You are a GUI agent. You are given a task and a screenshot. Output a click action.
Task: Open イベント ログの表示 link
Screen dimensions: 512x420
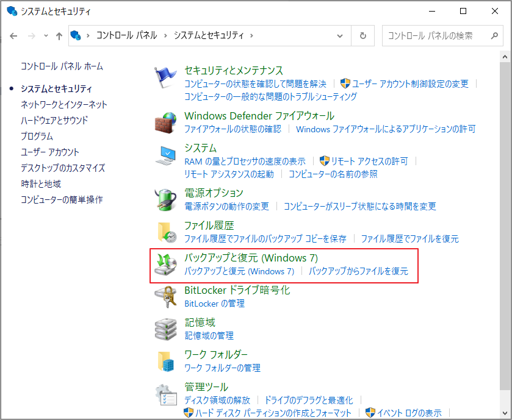pos(409,413)
